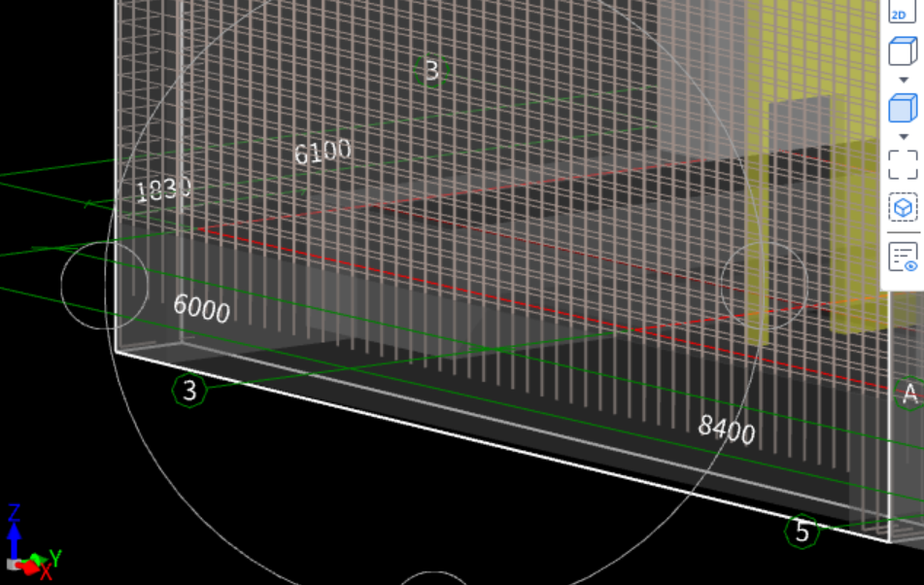Select grid bubble A on right edge
Image resolution: width=924 pixels, height=585 pixels.
point(909,393)
